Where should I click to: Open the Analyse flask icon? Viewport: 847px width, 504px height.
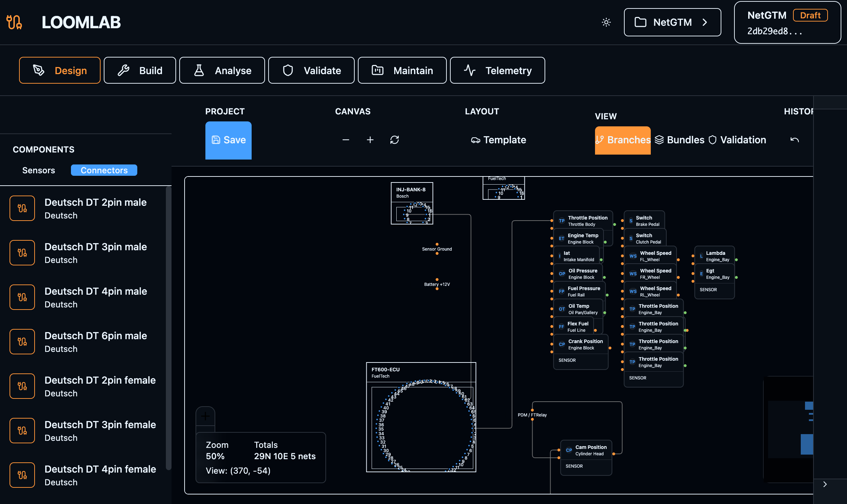point(200,70)
